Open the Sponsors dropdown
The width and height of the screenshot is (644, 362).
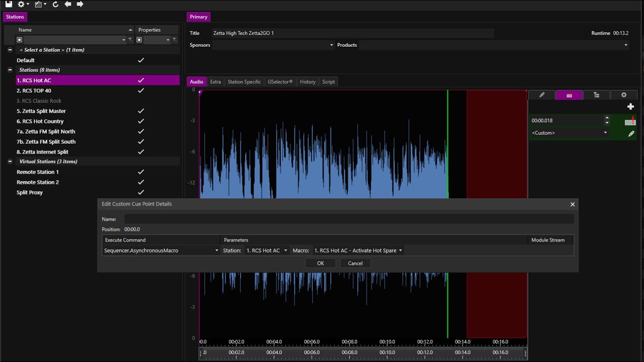[x=332, y=45]
